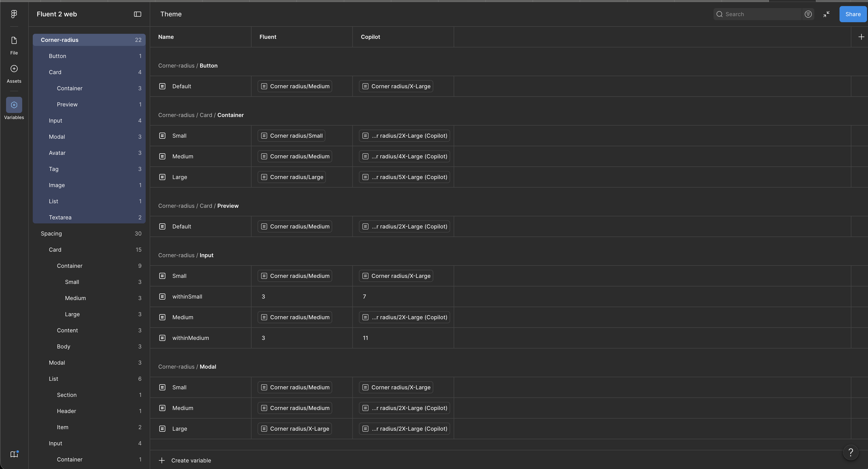Click type icon of Modal Small variable
Screen dimensions: 868x469
point(162,387)
